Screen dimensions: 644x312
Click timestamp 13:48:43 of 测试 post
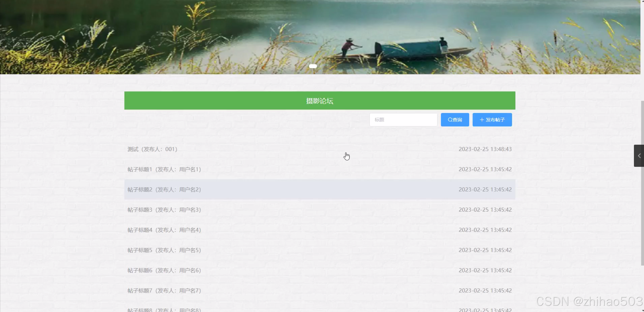tap(485, 149)
